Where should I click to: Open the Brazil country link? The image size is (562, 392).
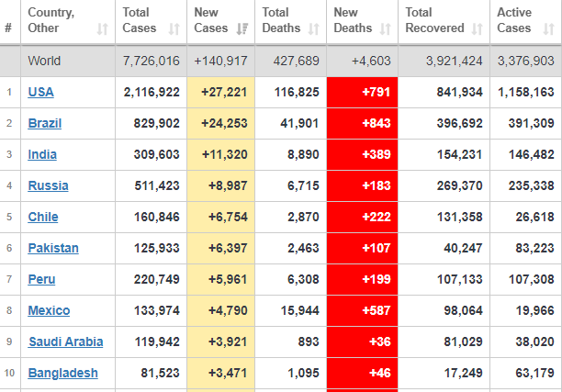coord(45,123)
